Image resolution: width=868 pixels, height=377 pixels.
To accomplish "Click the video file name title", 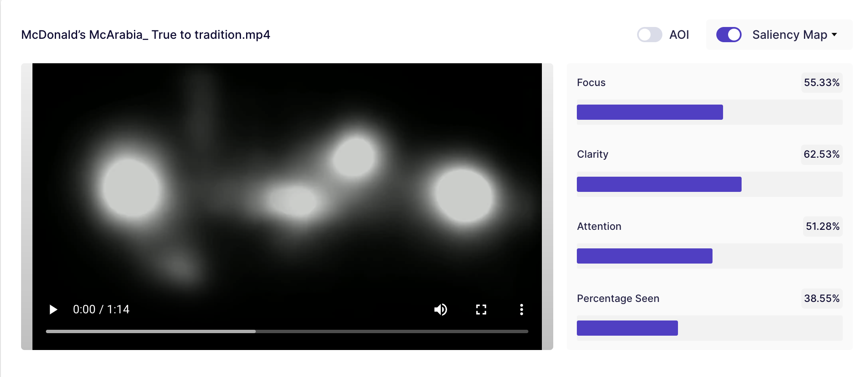I will (145, 35).
